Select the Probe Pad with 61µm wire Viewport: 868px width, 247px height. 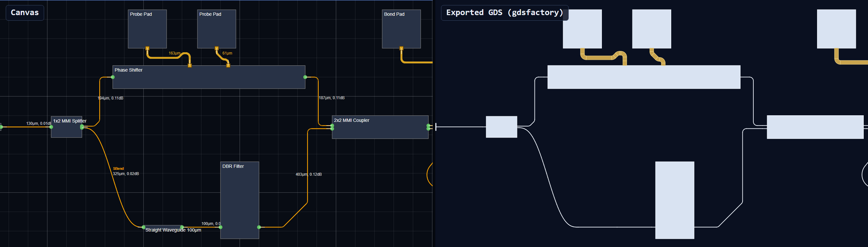[x=216, y=29]
